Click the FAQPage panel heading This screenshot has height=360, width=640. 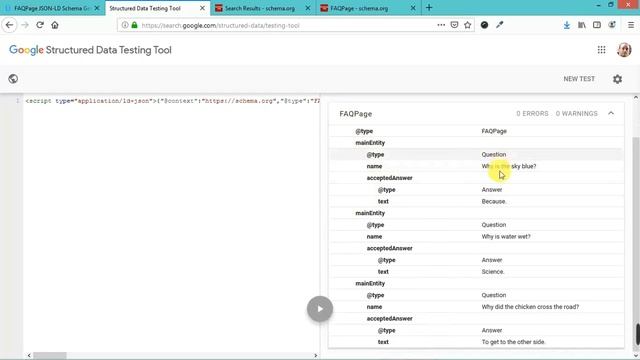pyautogui.click(x=356, y=113)
